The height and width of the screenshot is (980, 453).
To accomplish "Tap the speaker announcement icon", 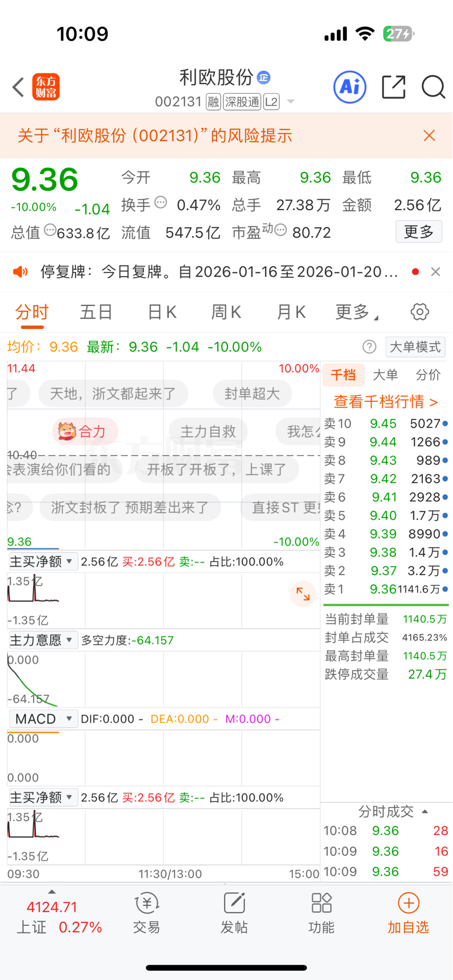I will [21, 271].
